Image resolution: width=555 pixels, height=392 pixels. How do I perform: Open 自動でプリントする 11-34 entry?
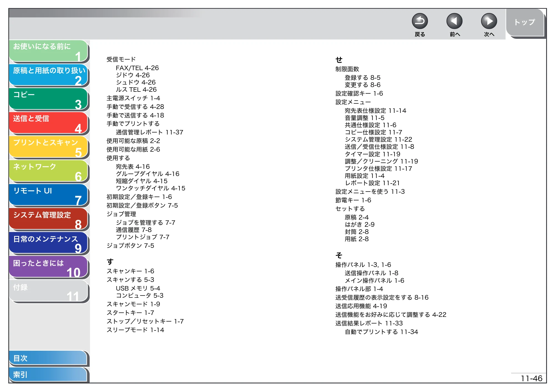(x=381, y=332)
